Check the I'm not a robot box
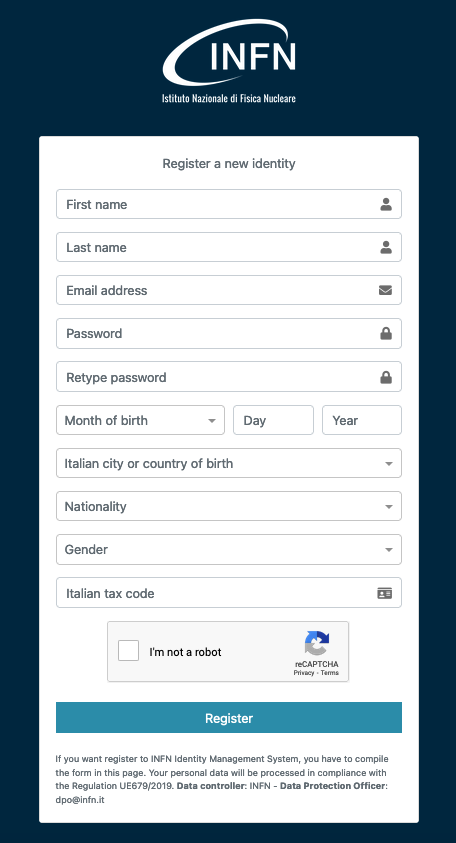 (129, 651)
